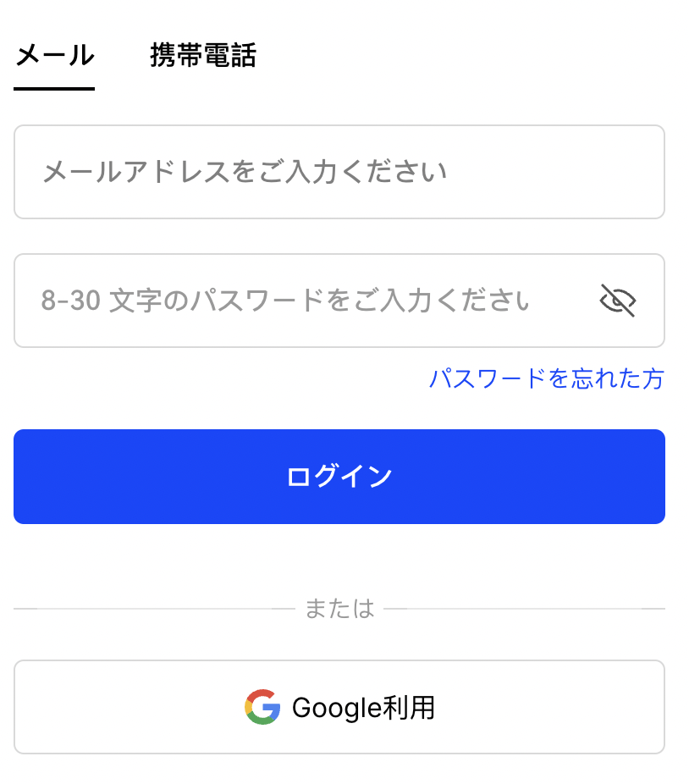Click the blue ログイン button
The image size is (689, 784).
point(339,477)
